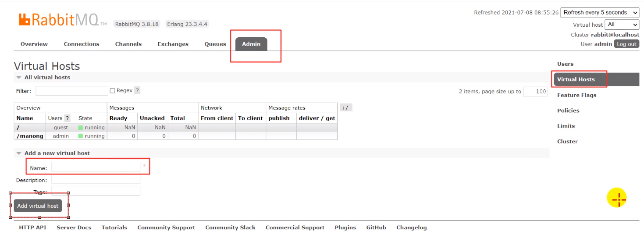Open the Refresh every 5 seconds dropdown

click(600, 13)
